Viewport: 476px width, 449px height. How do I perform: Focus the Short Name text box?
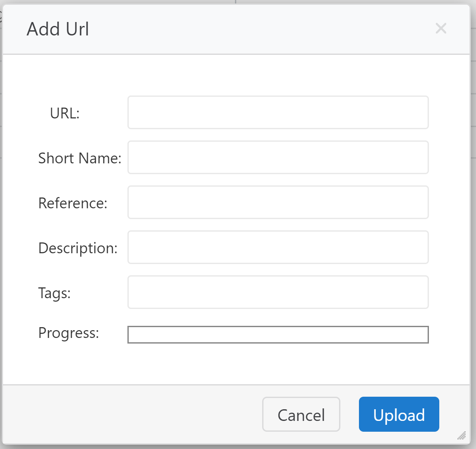278,157
